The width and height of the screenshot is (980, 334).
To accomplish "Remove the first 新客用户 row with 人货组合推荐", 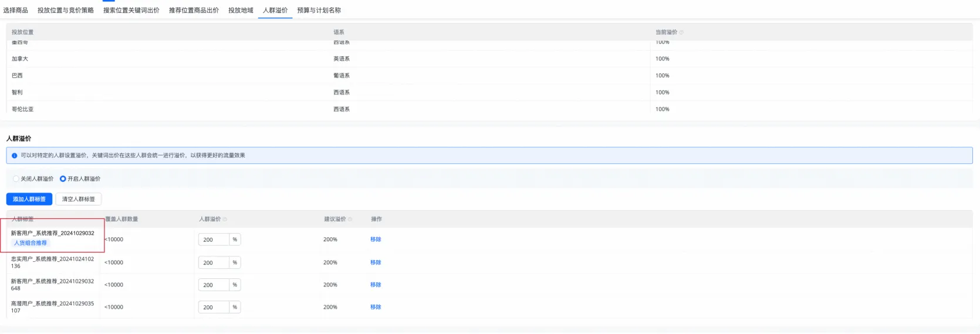I will point(376,239).
